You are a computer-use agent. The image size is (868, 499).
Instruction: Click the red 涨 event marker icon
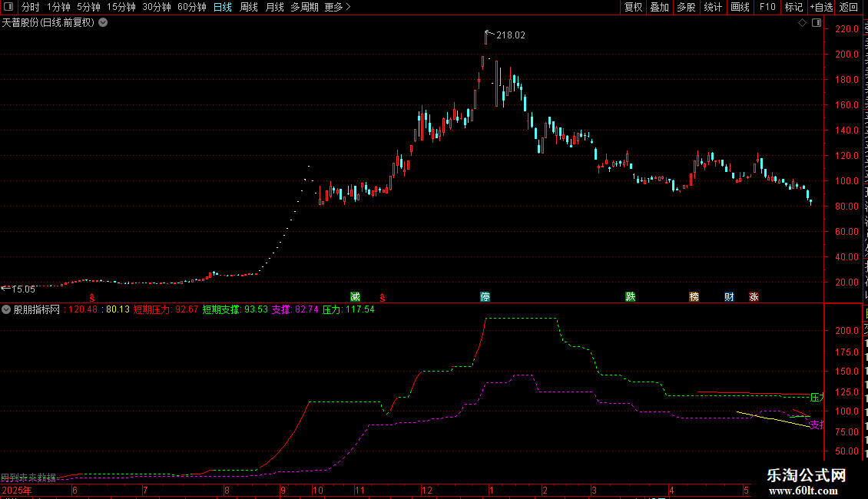coord(754,297)
